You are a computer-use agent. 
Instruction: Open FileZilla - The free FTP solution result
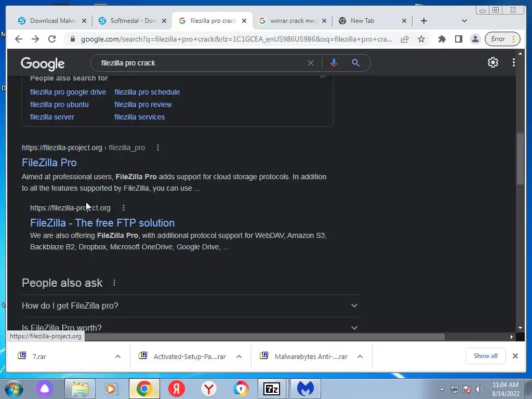point(102,223)
